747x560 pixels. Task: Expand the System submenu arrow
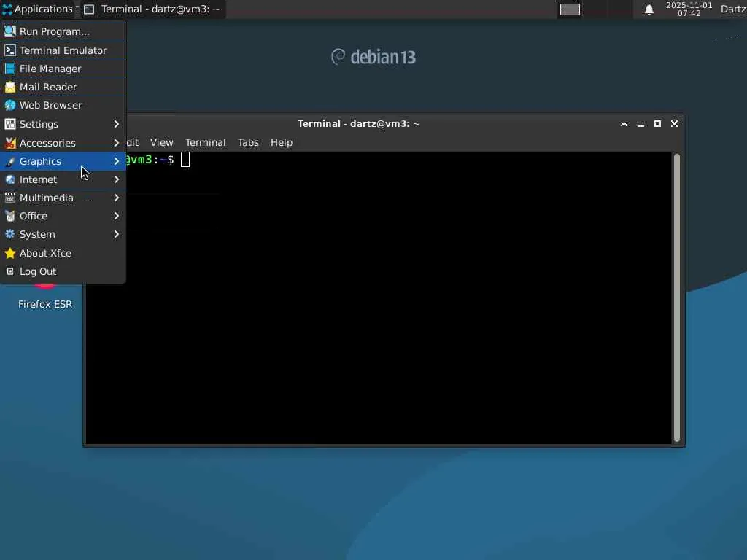pos(116,234)
